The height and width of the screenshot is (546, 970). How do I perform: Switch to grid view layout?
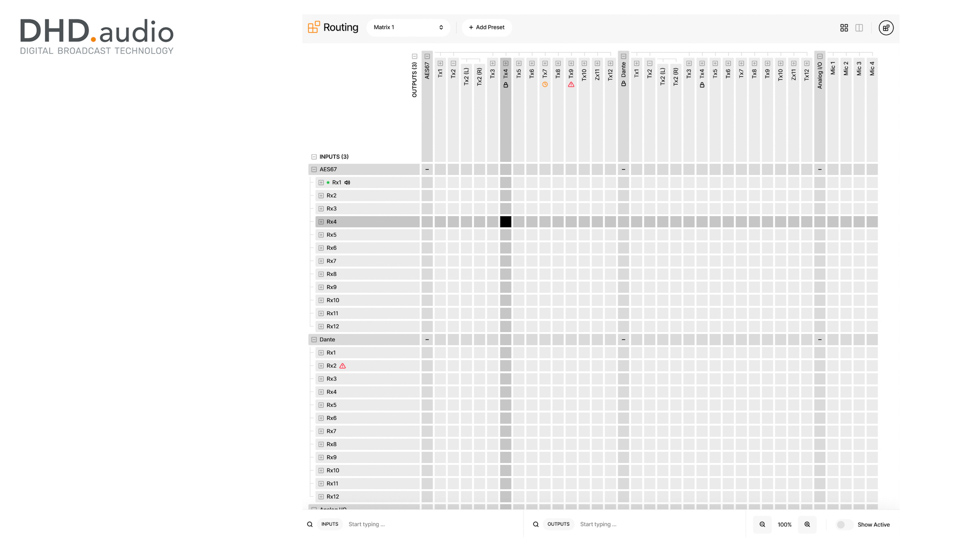(844, 28)
